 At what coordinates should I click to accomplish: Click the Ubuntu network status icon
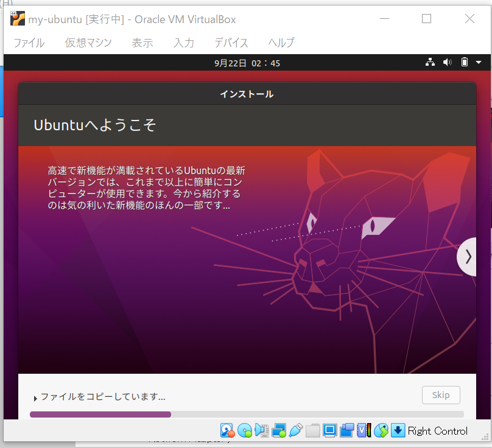point(430,62)
